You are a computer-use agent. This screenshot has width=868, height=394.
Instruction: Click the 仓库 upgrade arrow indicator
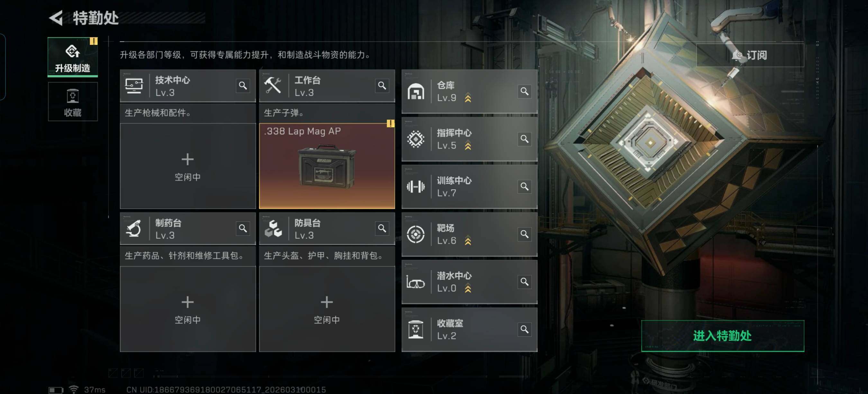point(468,98)
